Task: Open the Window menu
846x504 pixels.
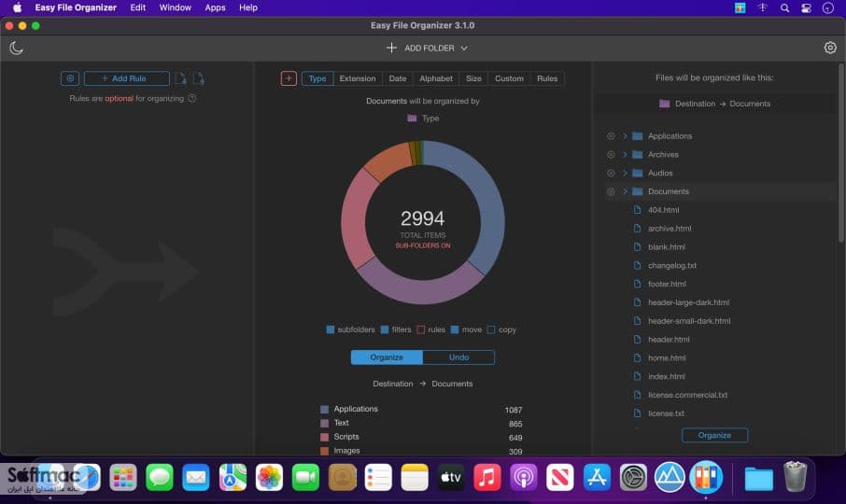Action: click(175, 8)
